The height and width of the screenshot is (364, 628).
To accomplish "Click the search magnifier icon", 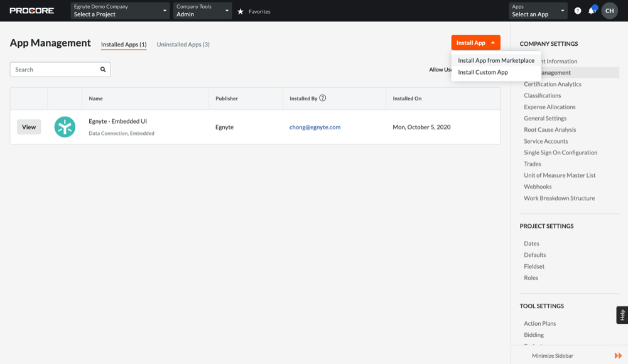I will 102,69.
